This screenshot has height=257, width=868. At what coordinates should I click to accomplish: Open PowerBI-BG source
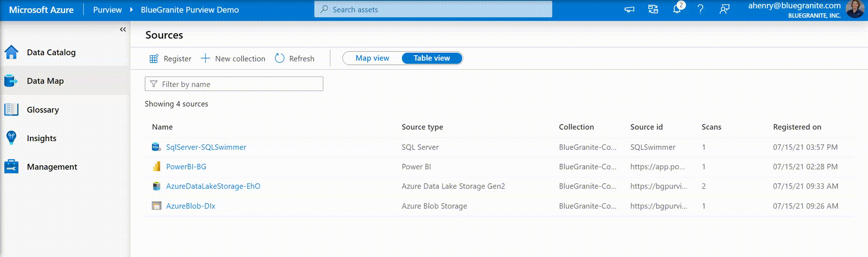click(186, 167)
